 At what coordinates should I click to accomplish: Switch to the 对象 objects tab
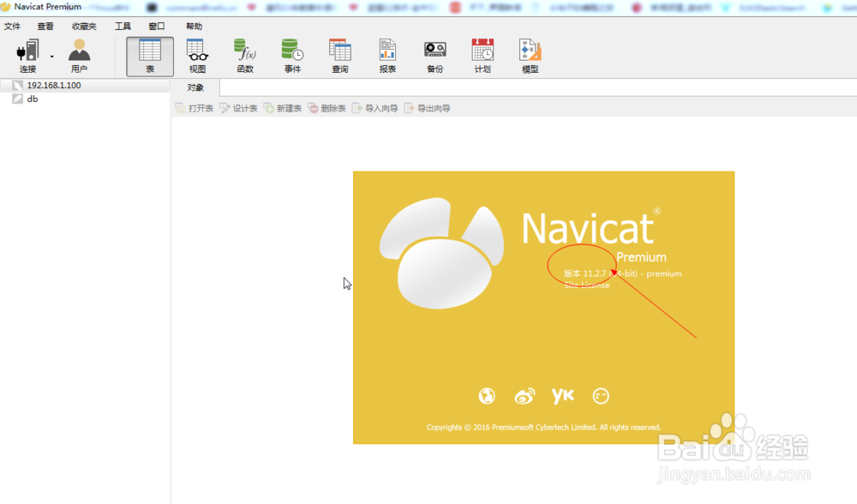click(195, 87)
